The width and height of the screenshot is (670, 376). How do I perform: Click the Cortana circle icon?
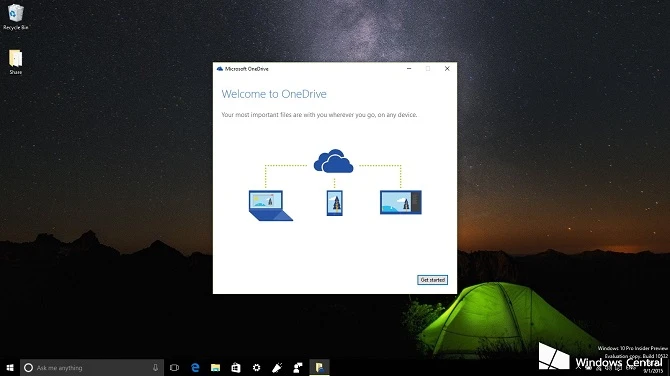pyautogui.click(x=28, y=367)
